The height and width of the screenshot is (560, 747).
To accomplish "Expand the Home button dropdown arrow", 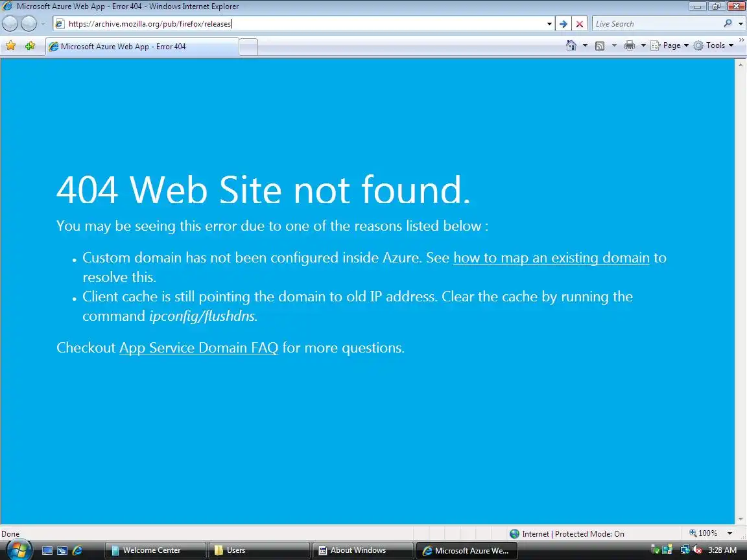I will click(585, 46).
